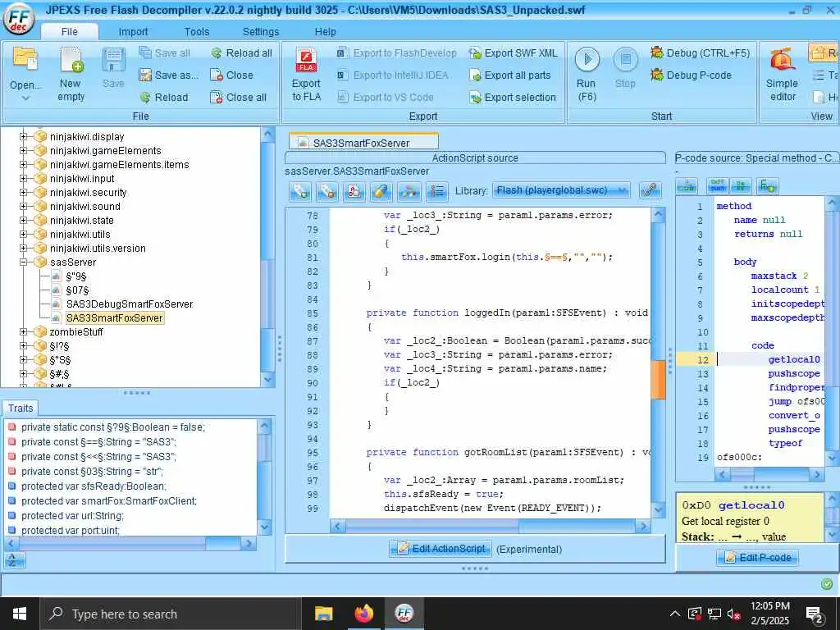The image size is (840, 630).
Task: Open the dropdown arrow under Open
Action: pyautogui.click(x=25, y=98)
